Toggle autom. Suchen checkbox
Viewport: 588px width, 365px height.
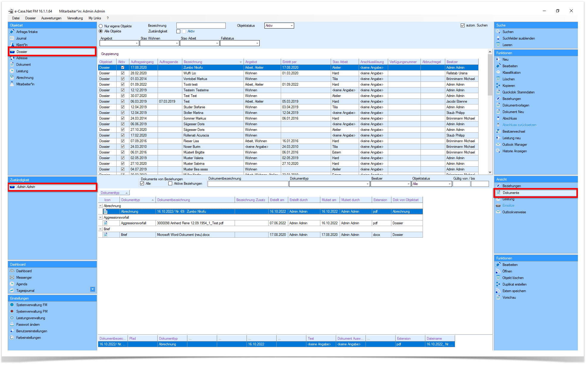(462, 26)
